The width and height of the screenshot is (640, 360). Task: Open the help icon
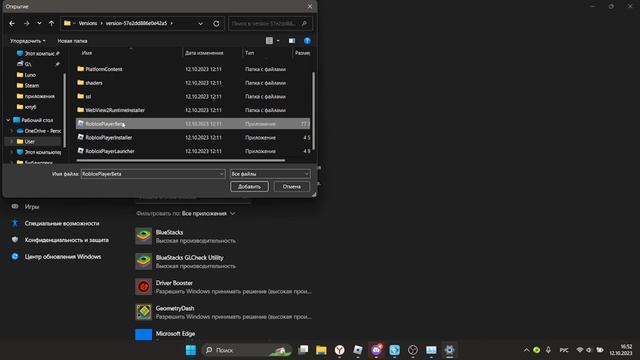(x=307, y=40)
